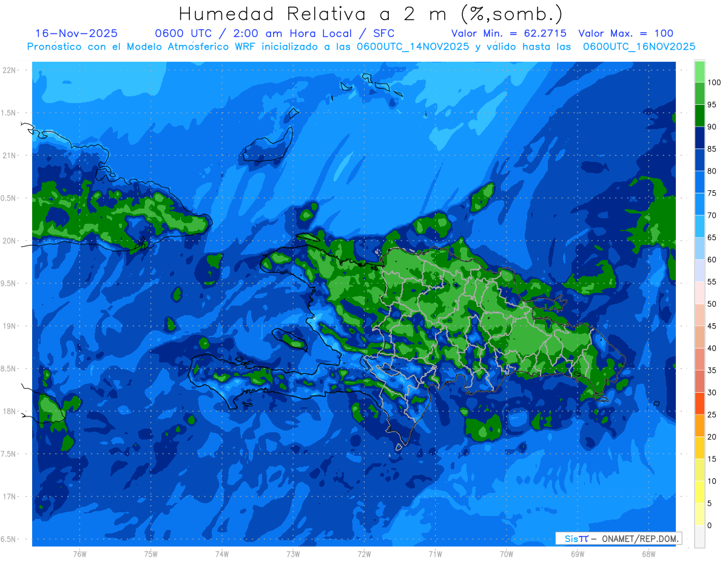Choose the white swatch below 0
Screen dimensions: 728x562
click(x=699, y=537)
